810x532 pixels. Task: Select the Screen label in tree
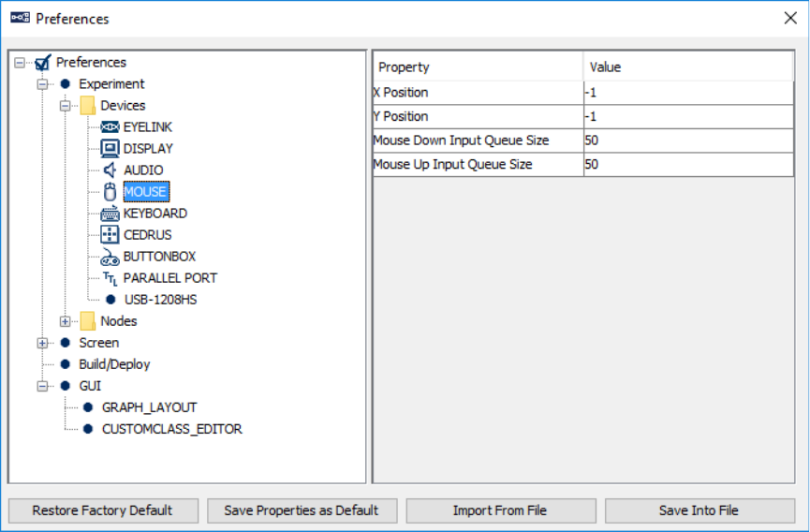pyautogui.click(x=98, y=343)
